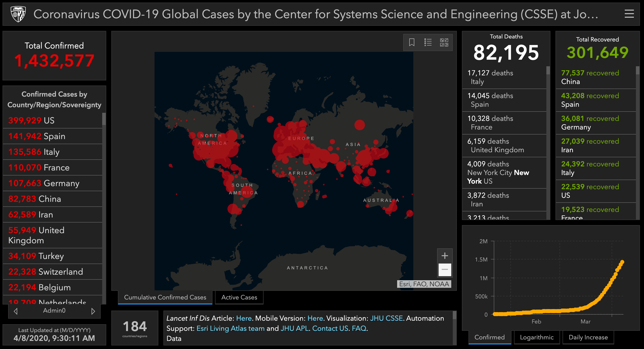644x349 pixels.
Task: Go to previous Admin level with left arrow
Action: [x=16, y=311]
